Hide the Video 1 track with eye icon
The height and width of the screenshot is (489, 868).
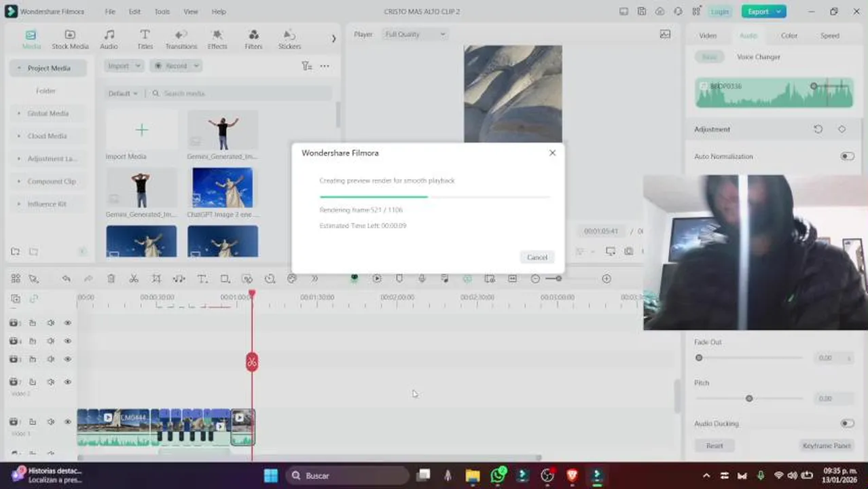(67, 422)
